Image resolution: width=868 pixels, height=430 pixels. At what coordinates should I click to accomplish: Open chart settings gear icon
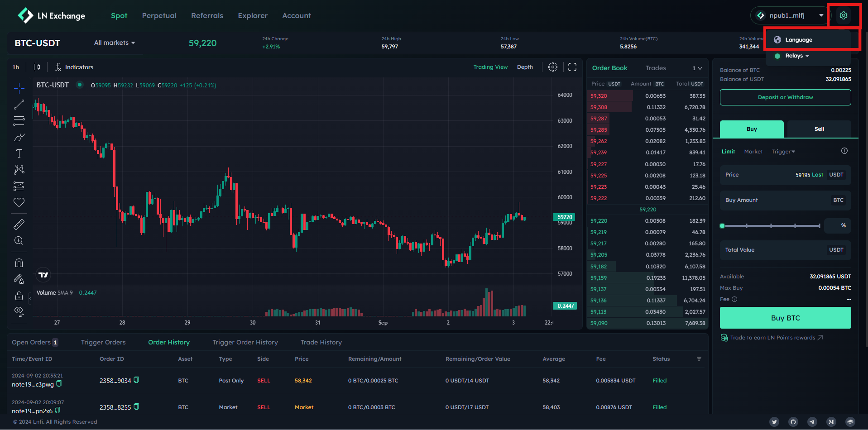[553, 67]
